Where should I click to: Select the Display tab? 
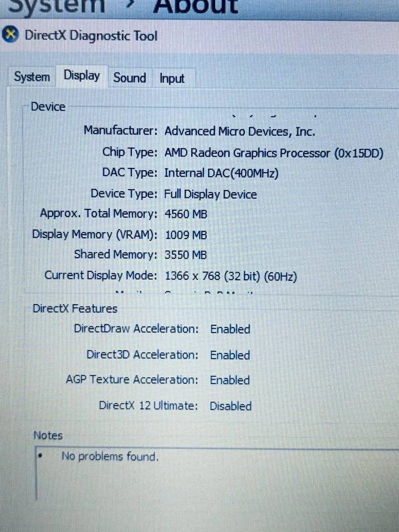pyautogui.click(x=82, y=76)
